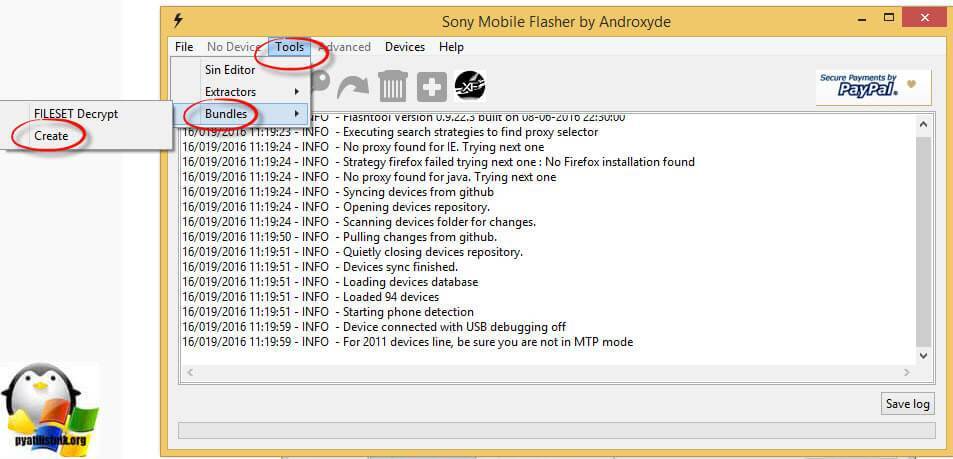
Task: Click the greyed Advanced menu
Action: tap(344, 47)
